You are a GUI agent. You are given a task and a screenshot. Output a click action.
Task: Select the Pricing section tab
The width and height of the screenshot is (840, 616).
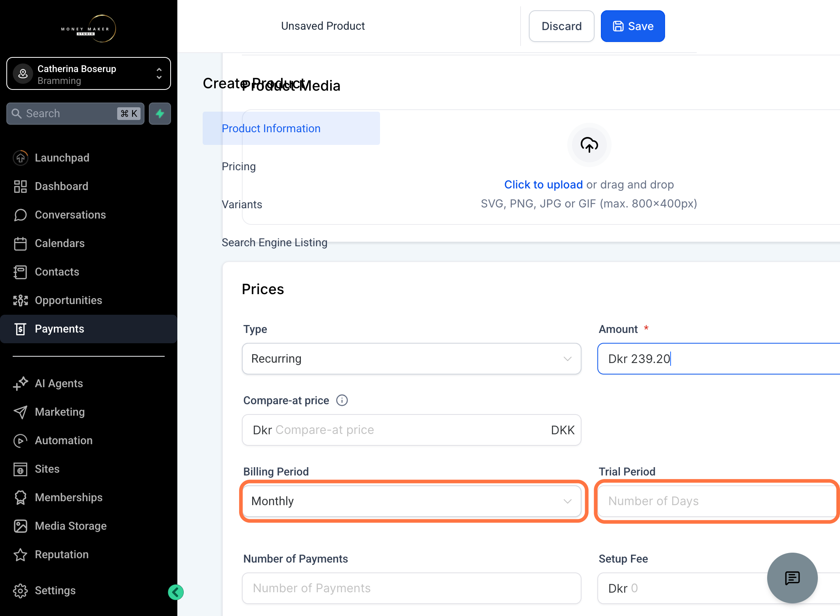[239, 166]
